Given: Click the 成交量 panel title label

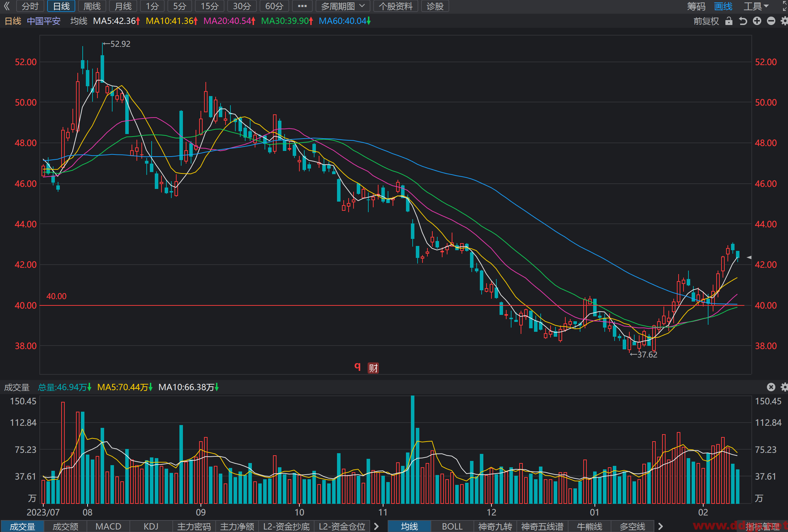Looking at the screenshot, I should pos(17,387).
